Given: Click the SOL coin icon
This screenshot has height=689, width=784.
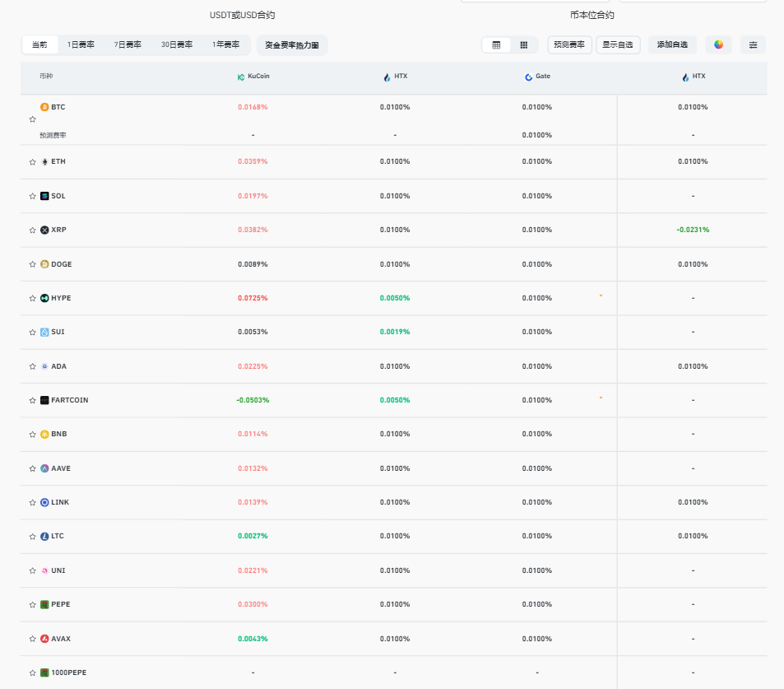Looking at the screenshot, I should click(44, 196).
